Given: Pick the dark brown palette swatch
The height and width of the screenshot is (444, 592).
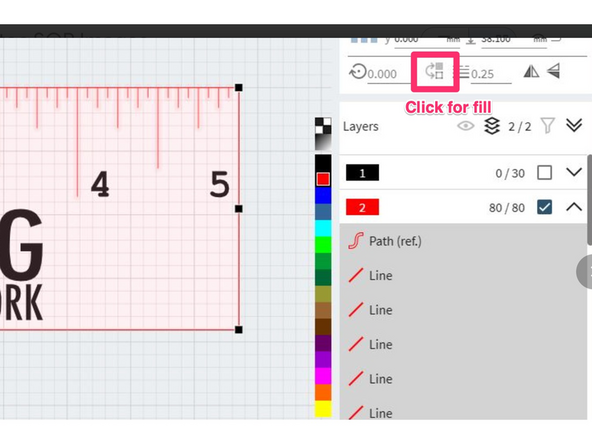Looking at the screenshot, I should point(323,327).
